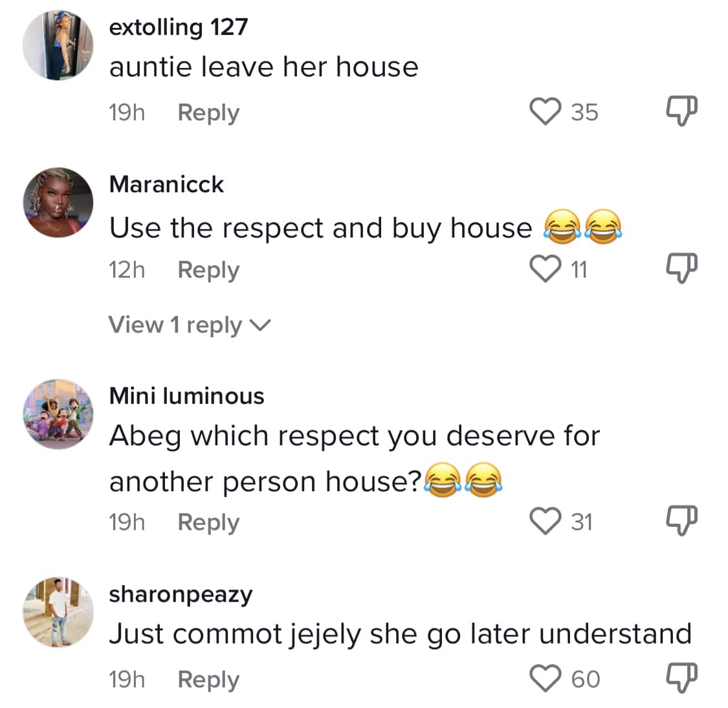Reply to Mini luminous's comment

[208, 522]
